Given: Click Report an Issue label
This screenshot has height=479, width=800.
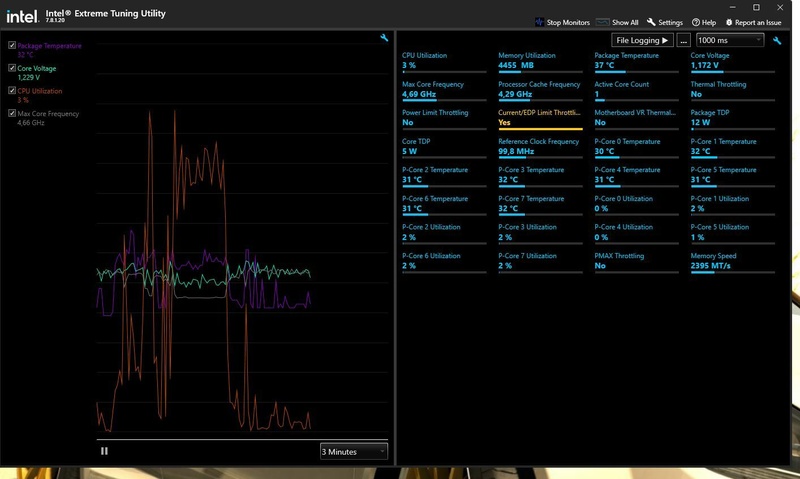Looking at the screenshot, I should click(758, 22).
